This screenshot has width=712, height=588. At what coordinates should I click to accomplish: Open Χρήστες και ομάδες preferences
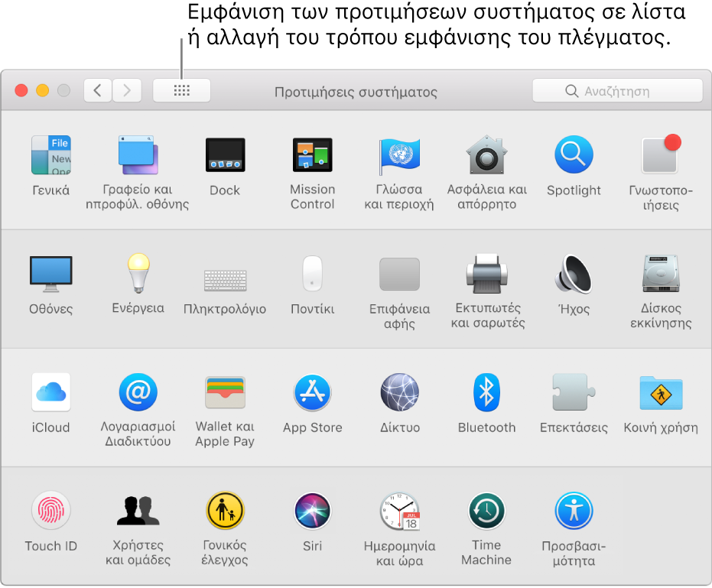(x=138, y=511)
